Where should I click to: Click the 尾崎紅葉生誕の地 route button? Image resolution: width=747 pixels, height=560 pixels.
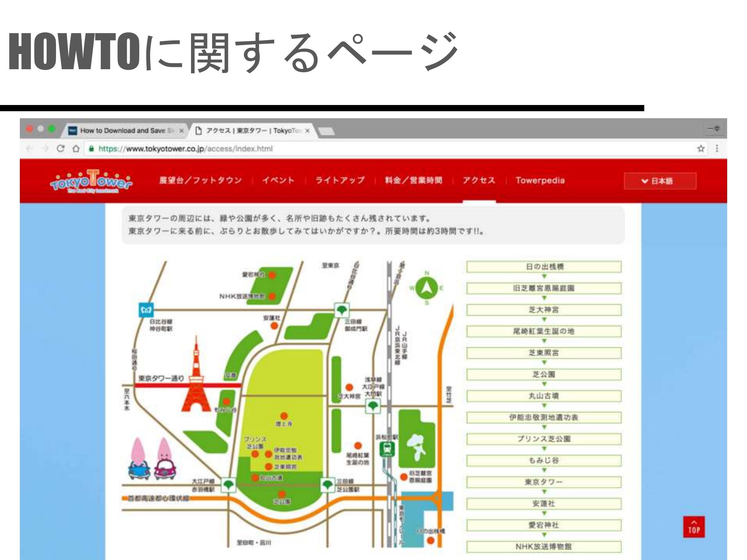coord(544,331)
